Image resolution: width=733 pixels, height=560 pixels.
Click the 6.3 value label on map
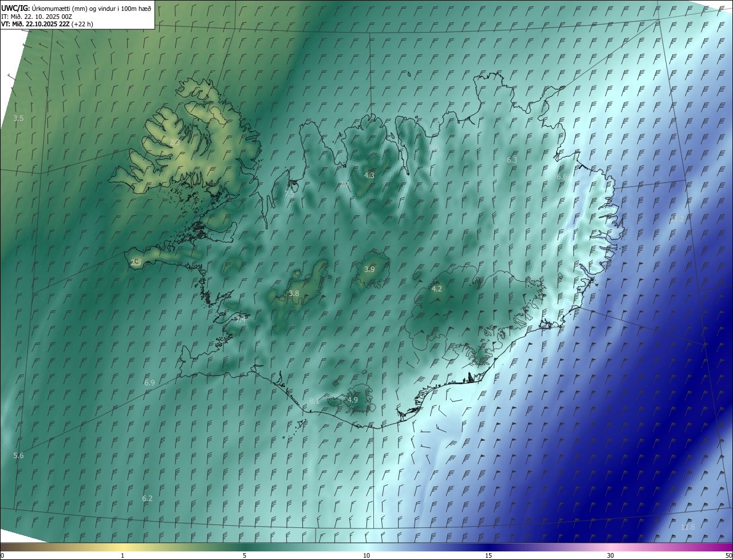coord(512,160)
